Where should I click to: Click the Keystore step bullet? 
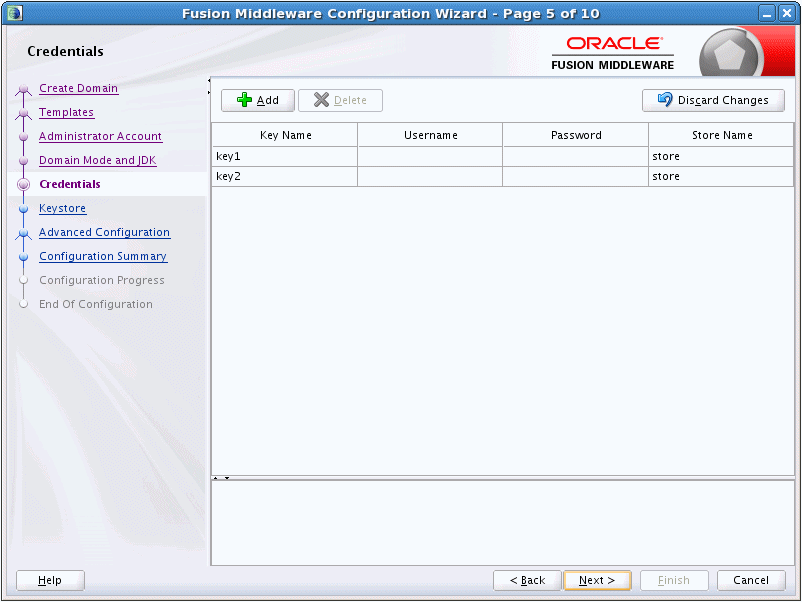[x=23, y=209]
